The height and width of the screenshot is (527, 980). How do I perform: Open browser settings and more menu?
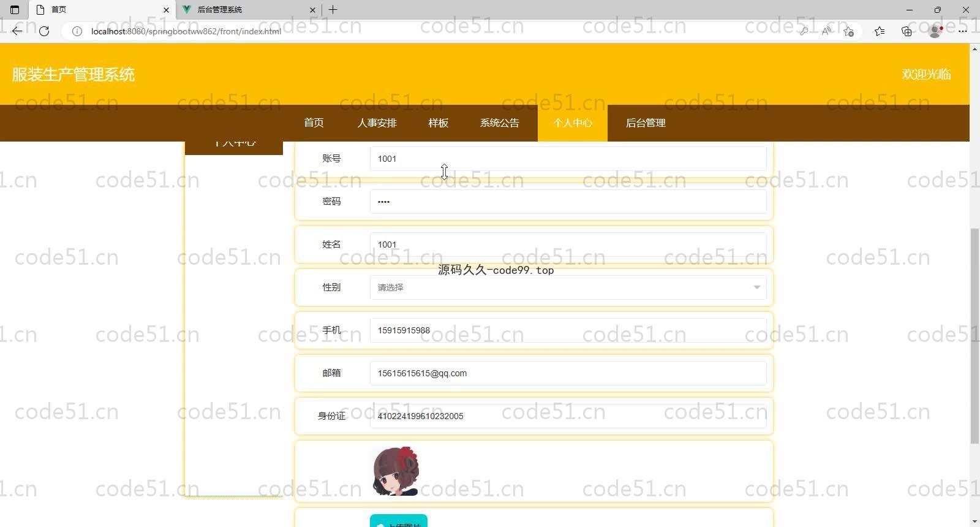962,31
